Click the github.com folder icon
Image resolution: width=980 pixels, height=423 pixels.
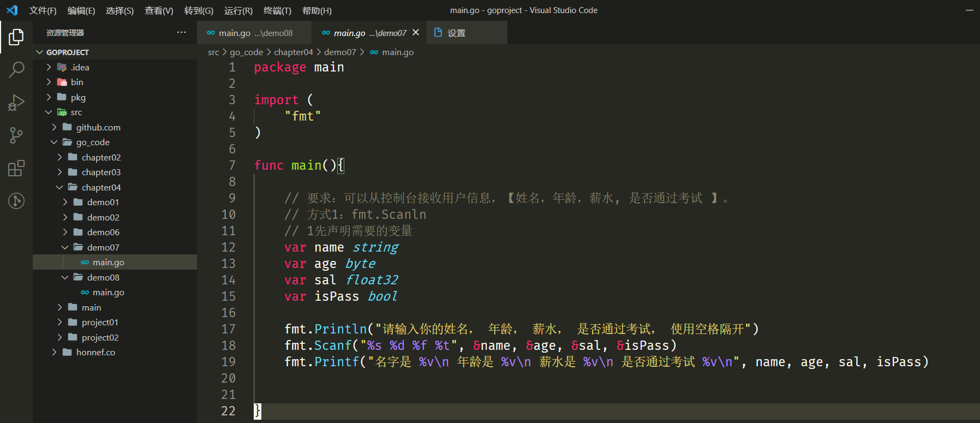click(67, 127)
